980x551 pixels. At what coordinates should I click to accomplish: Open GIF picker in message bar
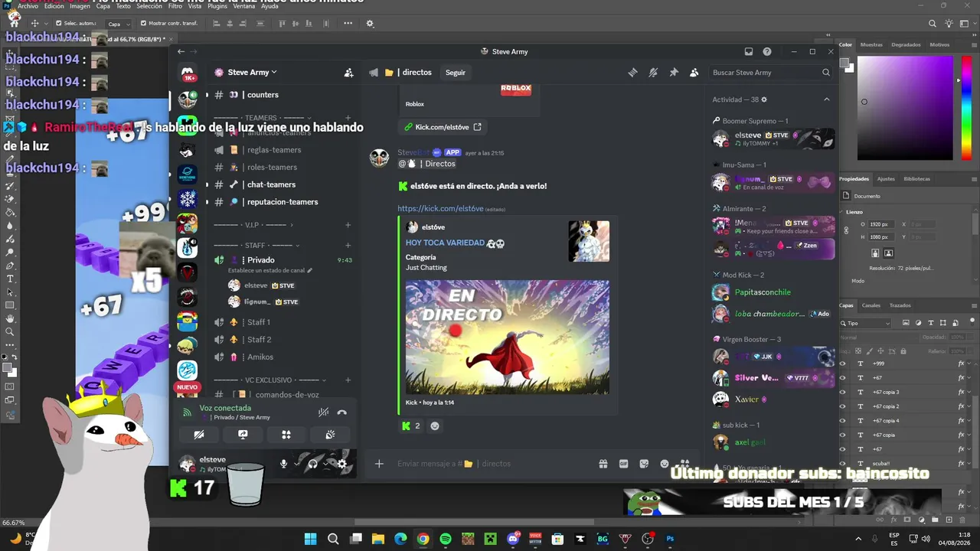coord(623,464)
